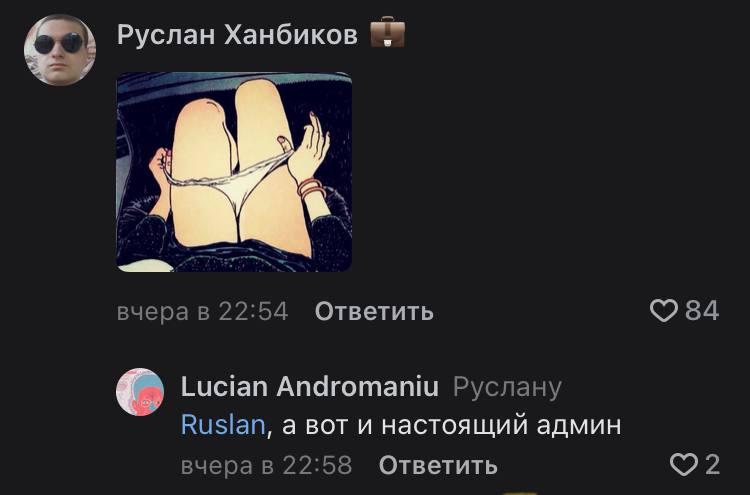Like Lucian Andromaniu's reply with the heart
750x495 pixels.
(x=684, y=465)
